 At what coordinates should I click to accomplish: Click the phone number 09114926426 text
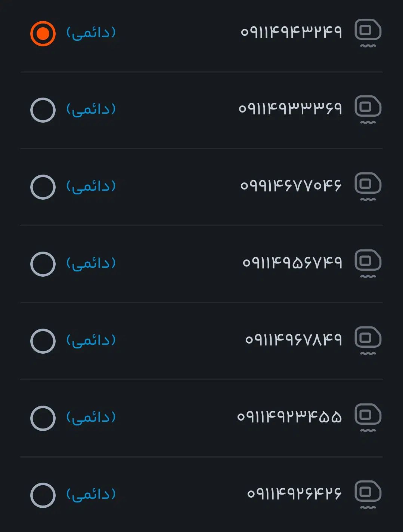[x=294, y=493]
